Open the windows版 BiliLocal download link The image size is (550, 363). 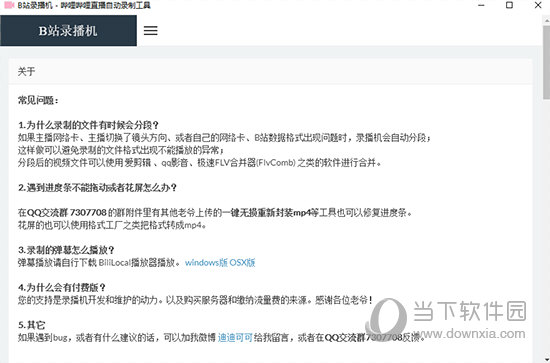coord(206,263)
